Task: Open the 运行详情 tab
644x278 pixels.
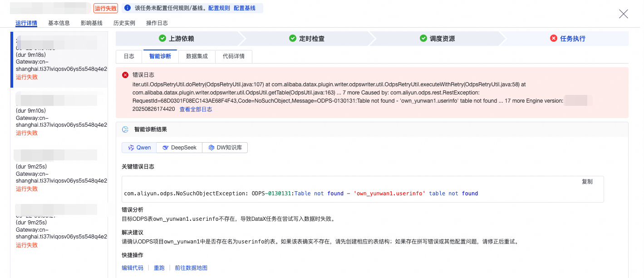Action: pos(26,23)
